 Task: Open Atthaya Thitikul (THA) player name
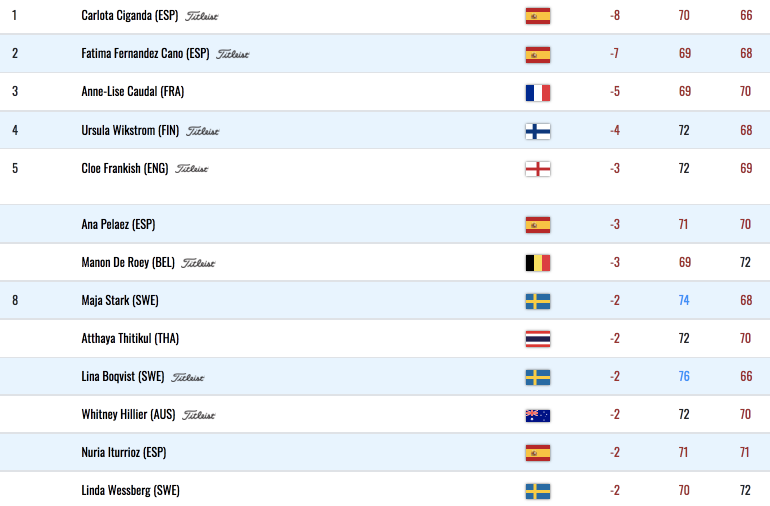point(130,338)
